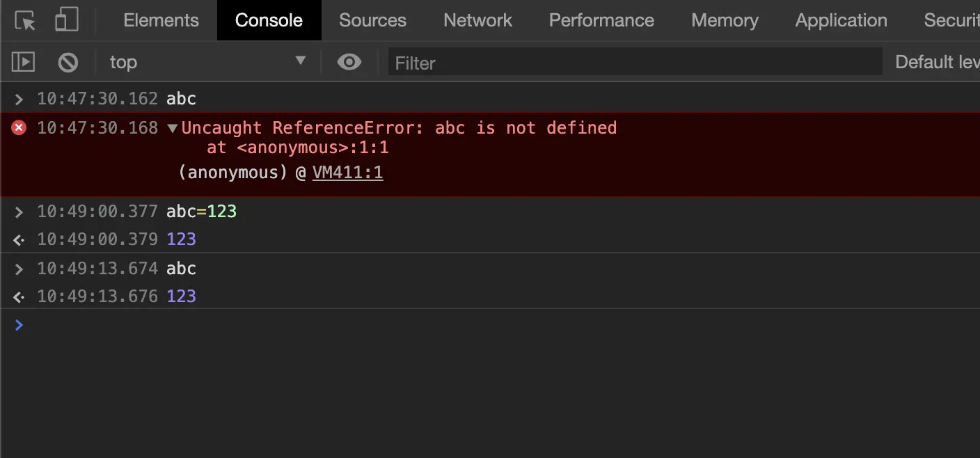The width and height of the screenshot is (980, 458).
Task: Open the Default levels dropdown
Action: 936,63
